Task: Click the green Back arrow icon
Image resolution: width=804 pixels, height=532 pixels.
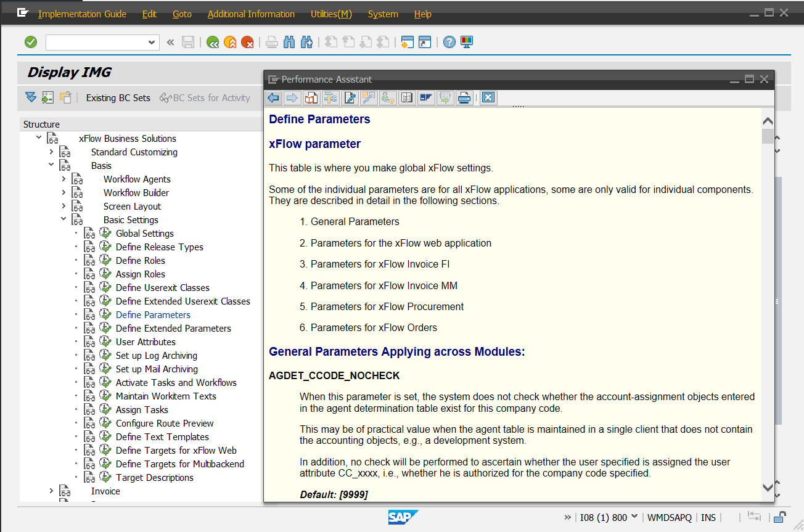Action: (213, 42)
